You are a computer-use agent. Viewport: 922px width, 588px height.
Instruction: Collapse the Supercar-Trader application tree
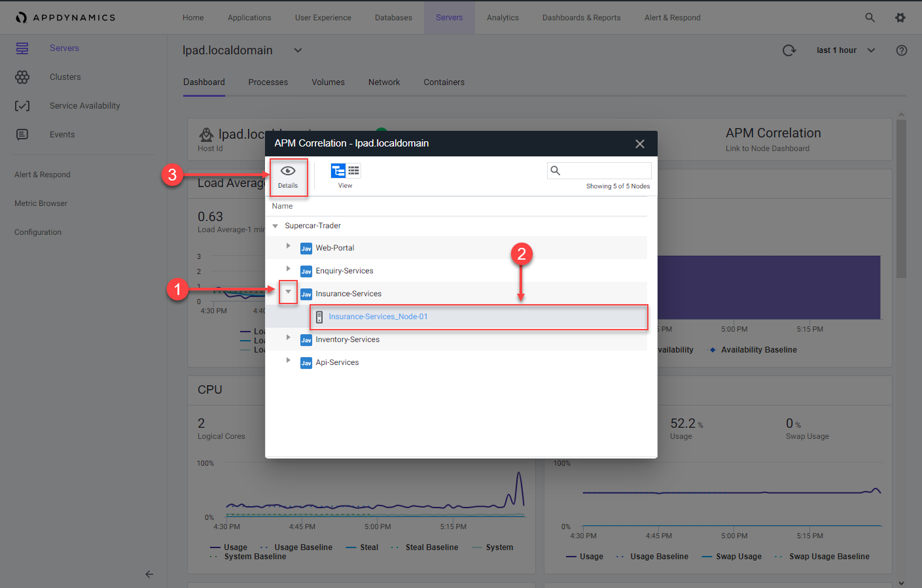click(275, 226)
